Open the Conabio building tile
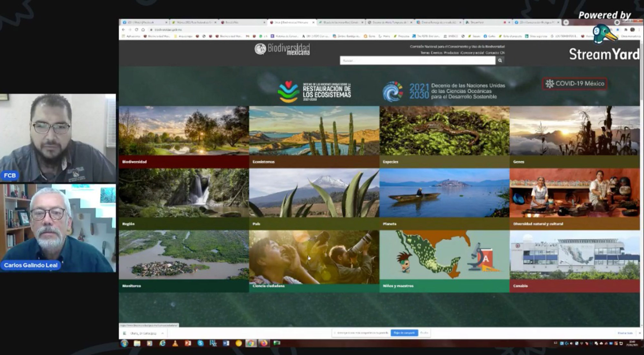The width and height of the screenshot is (644, 355). click(x=575, y=261)
